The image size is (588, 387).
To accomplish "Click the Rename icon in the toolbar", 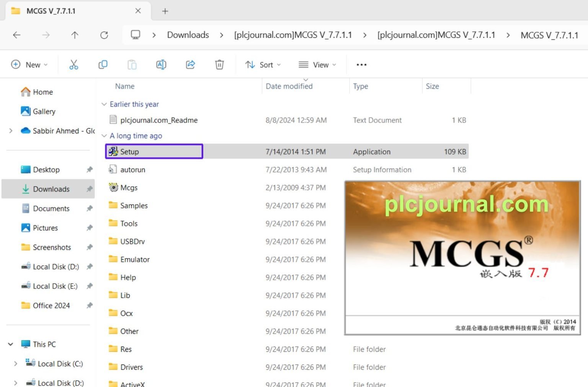I will pyautogui.click(x=161, y=64).
